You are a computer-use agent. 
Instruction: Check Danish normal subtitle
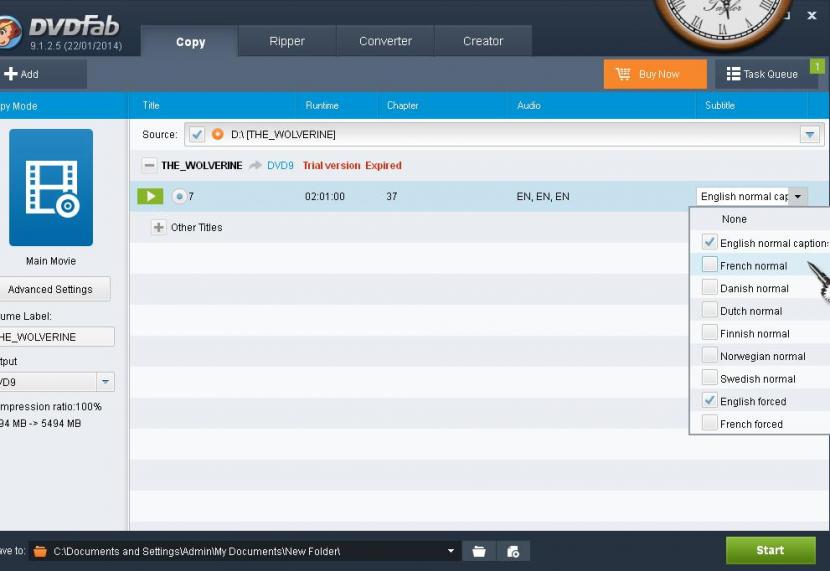click(709, 287)
